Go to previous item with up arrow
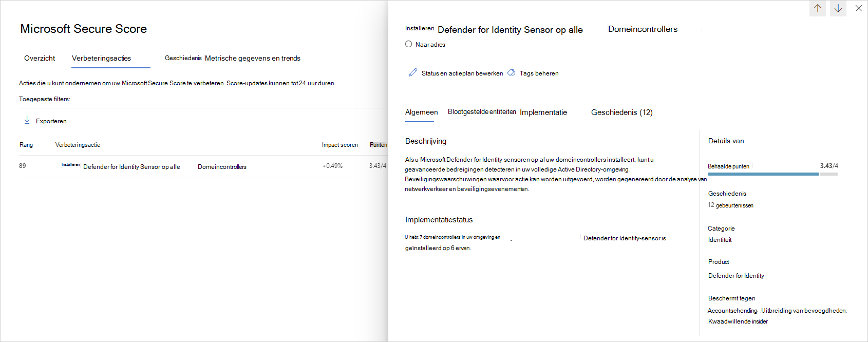This screenshot has width=868, height=342. [818, 8]
